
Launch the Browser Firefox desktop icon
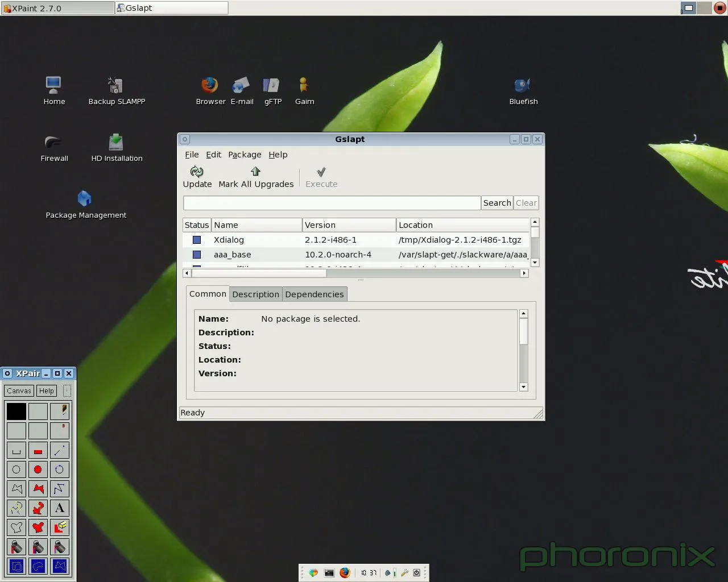210,91
